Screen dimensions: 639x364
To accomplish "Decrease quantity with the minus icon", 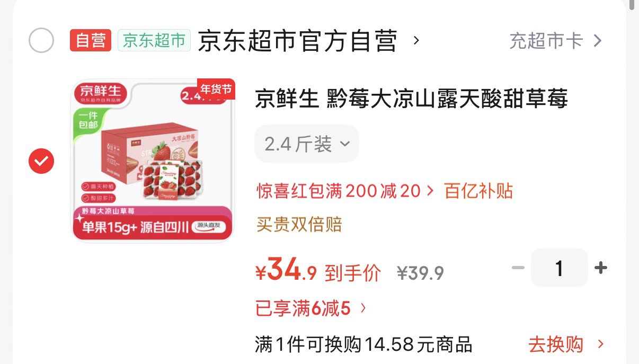I will [518, 268].
